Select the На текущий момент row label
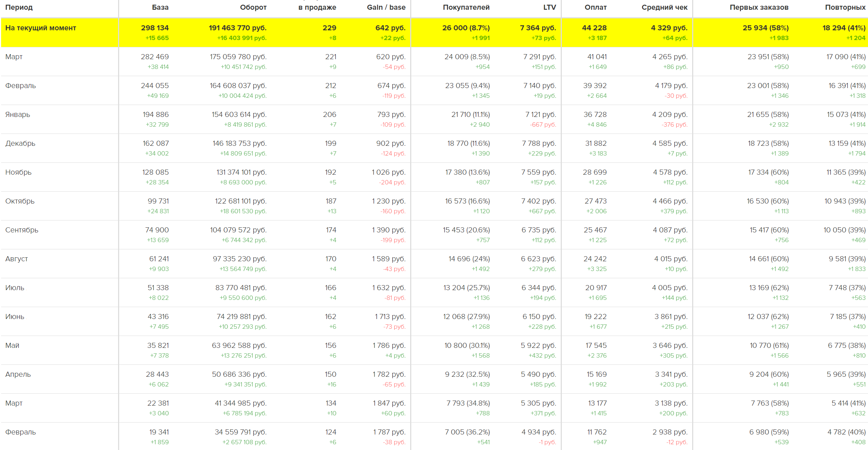This screenshot has height=450, width=868. point(40,28)
